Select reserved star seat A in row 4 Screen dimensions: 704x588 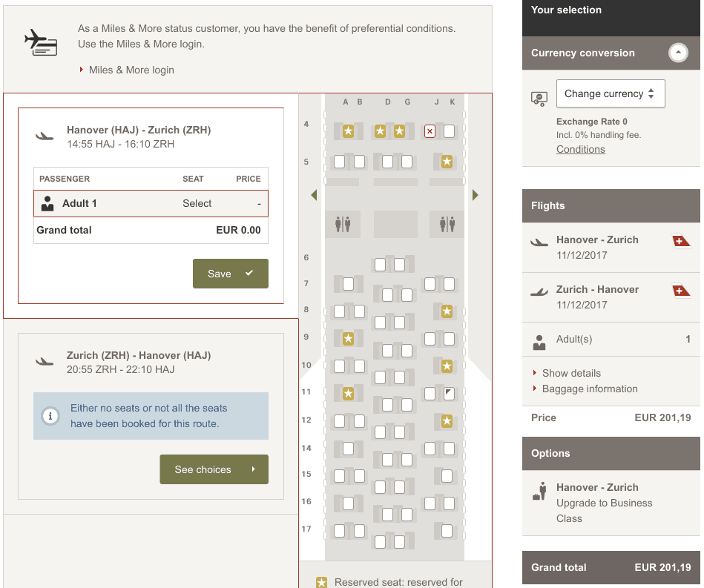point(348,131)
